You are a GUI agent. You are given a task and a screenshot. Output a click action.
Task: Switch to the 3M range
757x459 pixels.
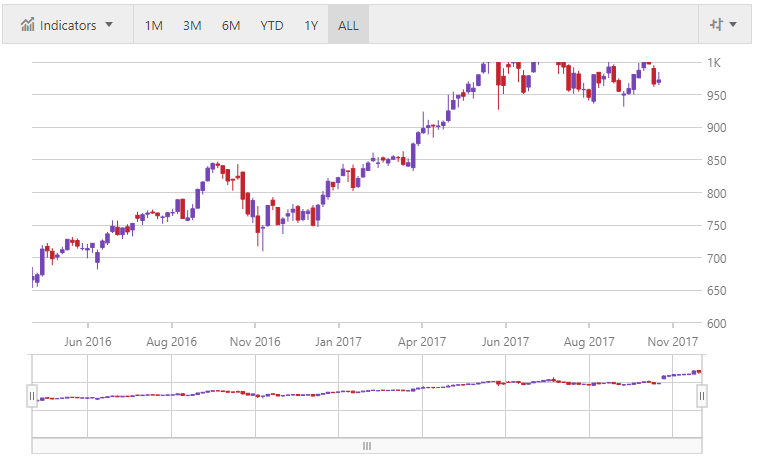click(x=192, y=25)
